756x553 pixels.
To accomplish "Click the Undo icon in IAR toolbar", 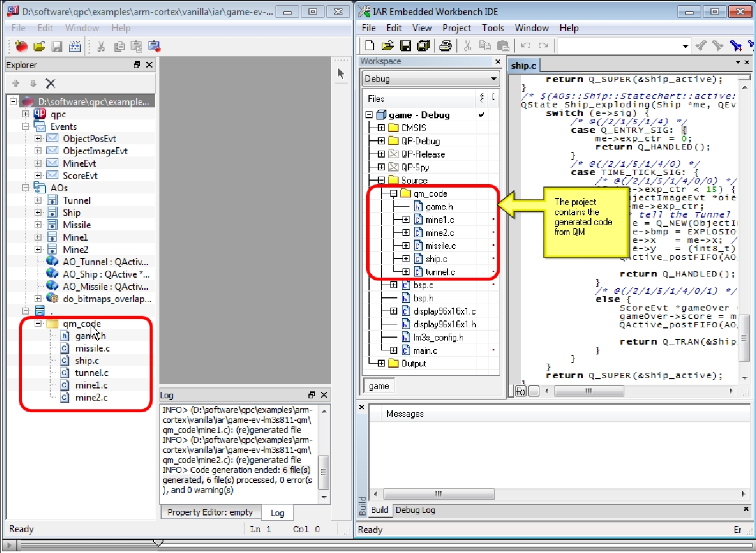I will pyautogui.click(x=526, y=46).
